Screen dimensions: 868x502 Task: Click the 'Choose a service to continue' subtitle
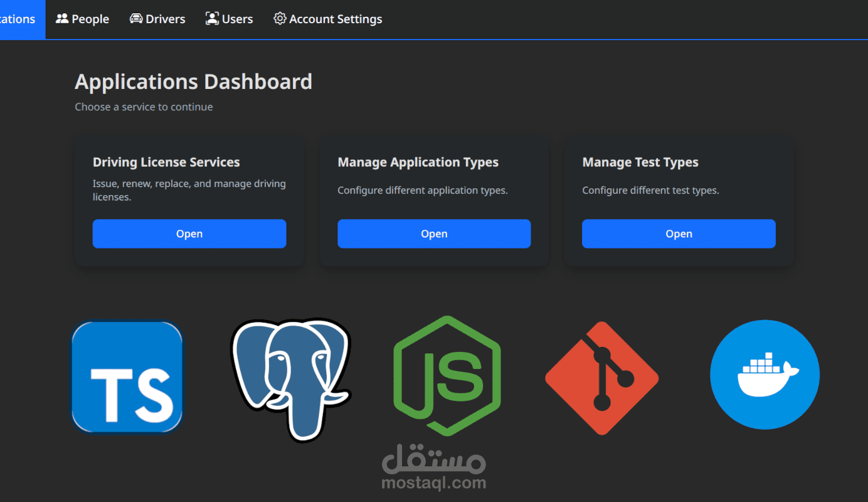pyautogui.click(x=144, y=107)
